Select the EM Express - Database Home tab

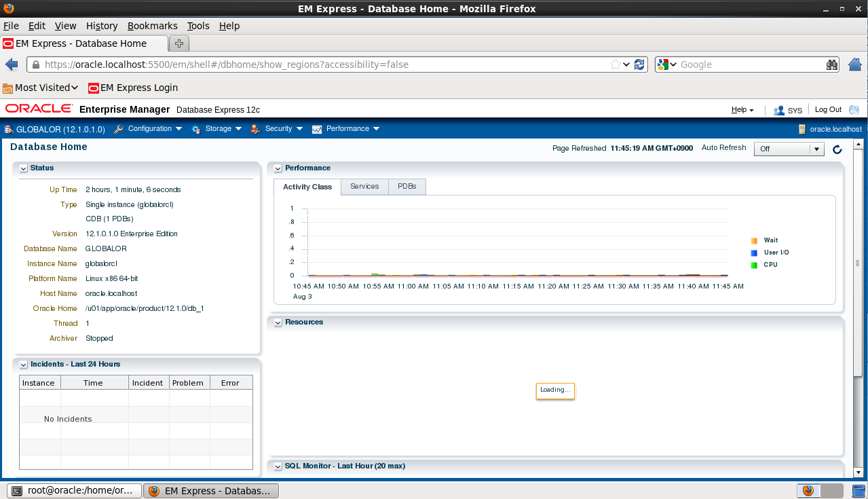(84, 43)
